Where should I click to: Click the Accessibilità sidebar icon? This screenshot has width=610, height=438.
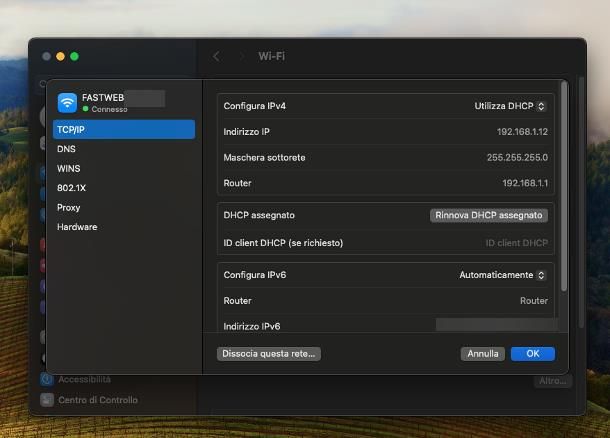tap(47, 379)
